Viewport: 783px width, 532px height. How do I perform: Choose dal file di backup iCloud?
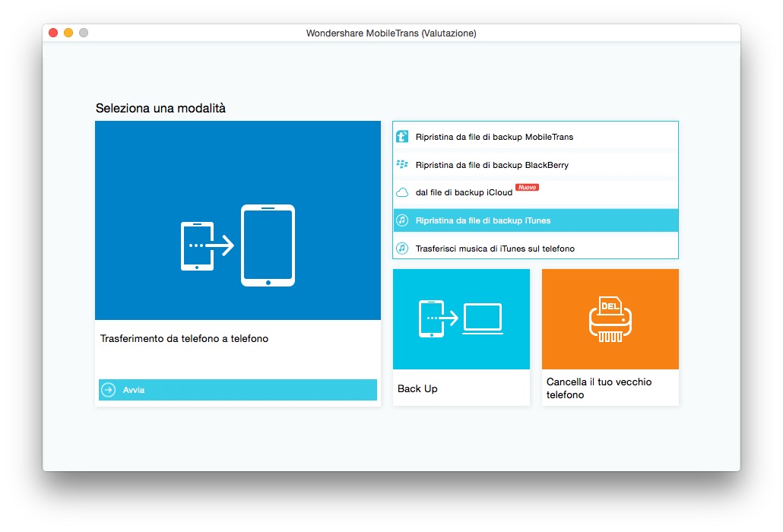[x=535, y=192]
